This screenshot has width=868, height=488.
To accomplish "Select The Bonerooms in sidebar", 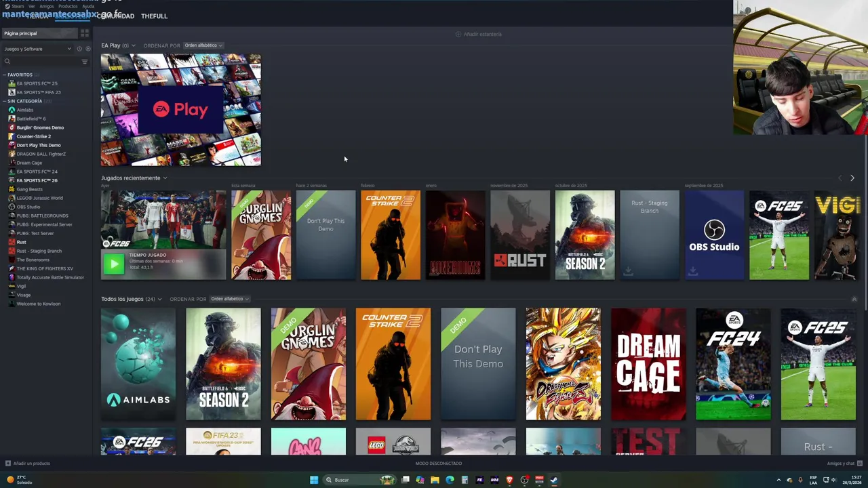I will pos(33,260).
